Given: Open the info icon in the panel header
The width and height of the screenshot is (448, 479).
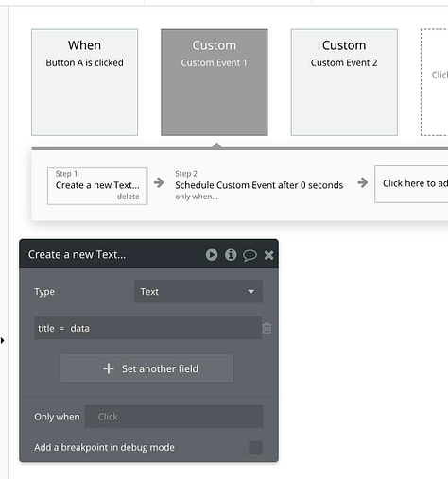Looking at the screenshot, I should tap(231, 255).
